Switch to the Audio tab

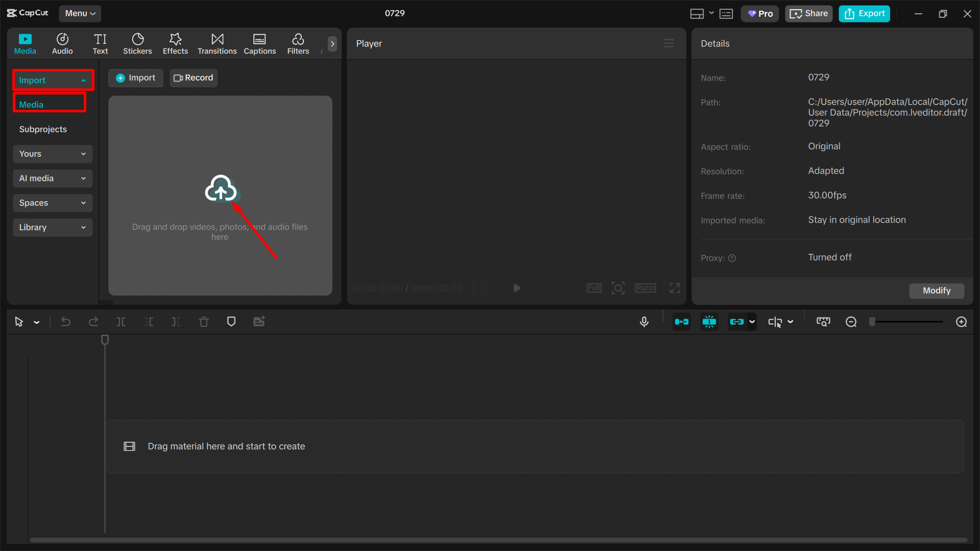coord(62,43)
